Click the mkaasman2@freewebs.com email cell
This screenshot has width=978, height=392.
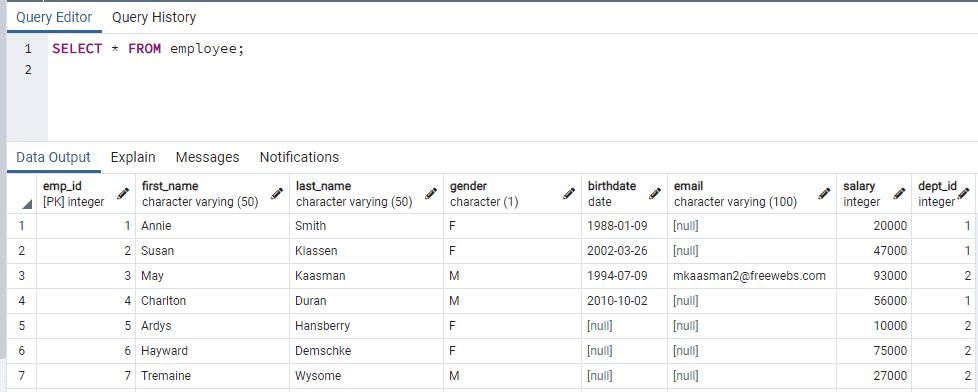click(752, 276)
